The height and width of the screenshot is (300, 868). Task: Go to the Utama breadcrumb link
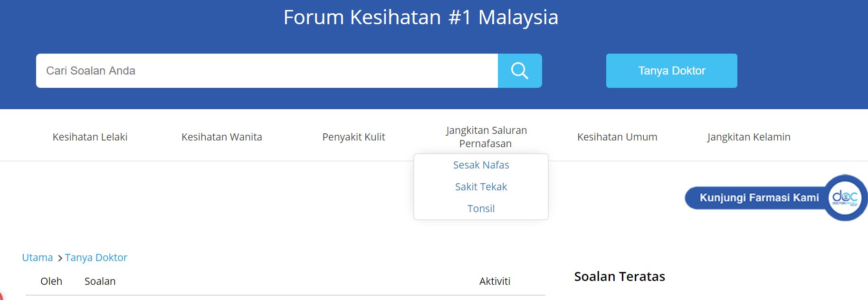click(37, 257)
